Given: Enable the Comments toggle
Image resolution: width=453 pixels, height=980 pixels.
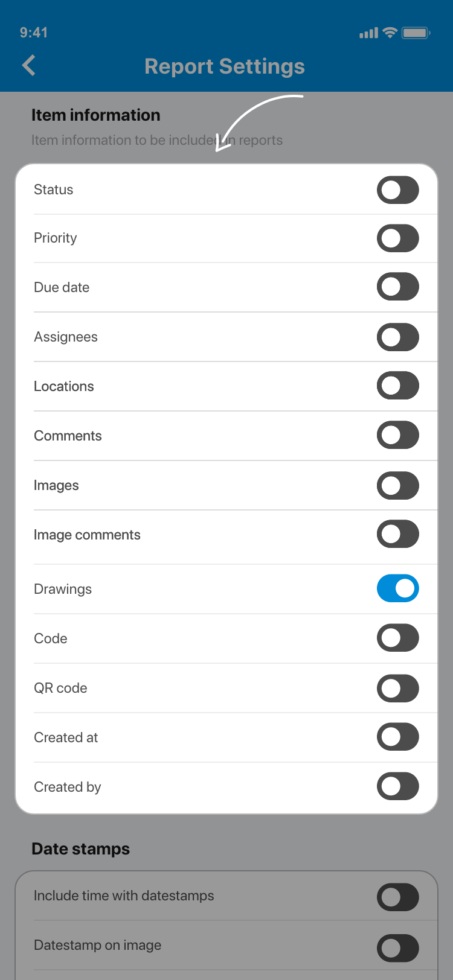Looking at the screenshot, I should point(397,435).
